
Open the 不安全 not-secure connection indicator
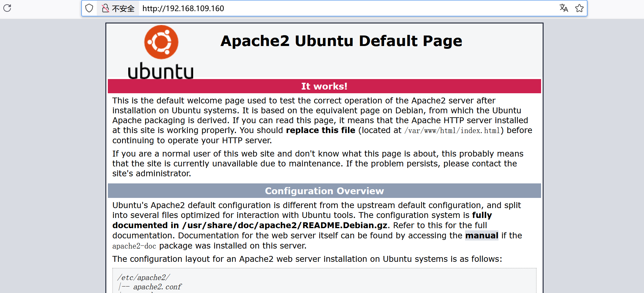(x=118, y=8)
